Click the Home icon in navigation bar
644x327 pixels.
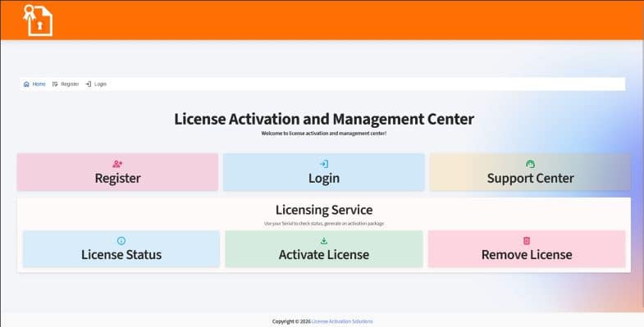26,84
